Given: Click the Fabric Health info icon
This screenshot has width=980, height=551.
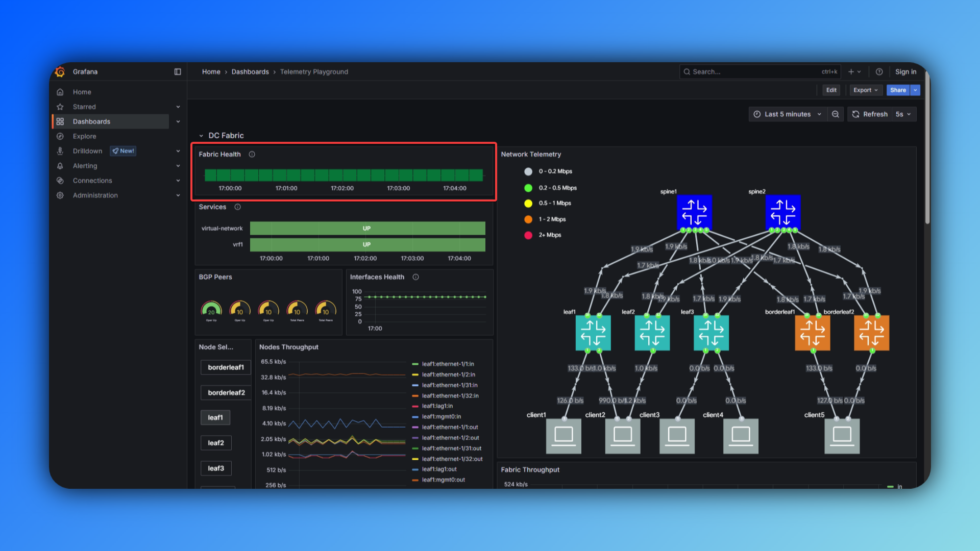Looking at the screenshot, I should coord(252,155).
